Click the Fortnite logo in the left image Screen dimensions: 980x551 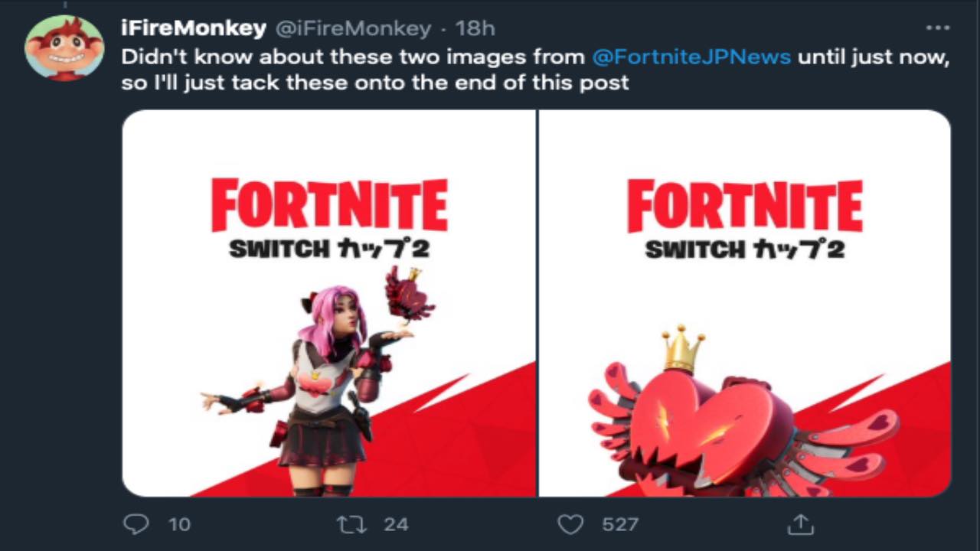[329, 205]
